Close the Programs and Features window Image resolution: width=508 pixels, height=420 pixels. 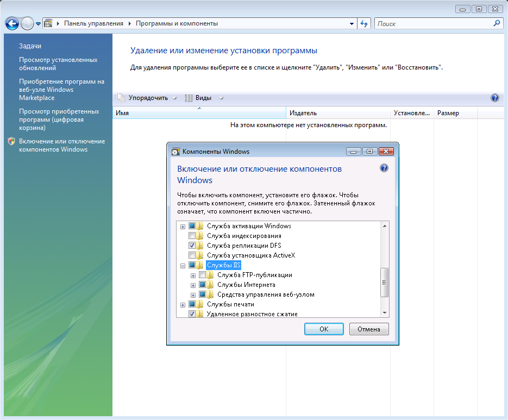pos(495,9)
